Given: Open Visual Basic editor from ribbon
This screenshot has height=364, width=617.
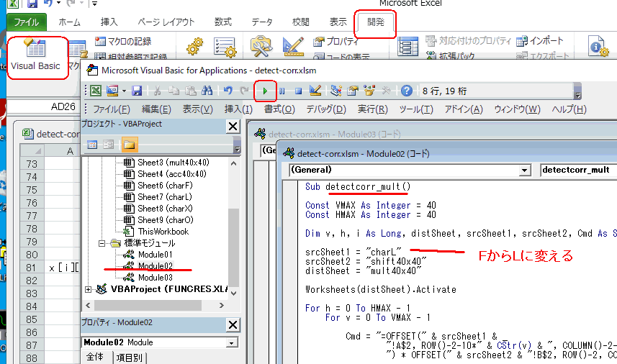Looking at the screenshot, I should (x=35, y=56).
